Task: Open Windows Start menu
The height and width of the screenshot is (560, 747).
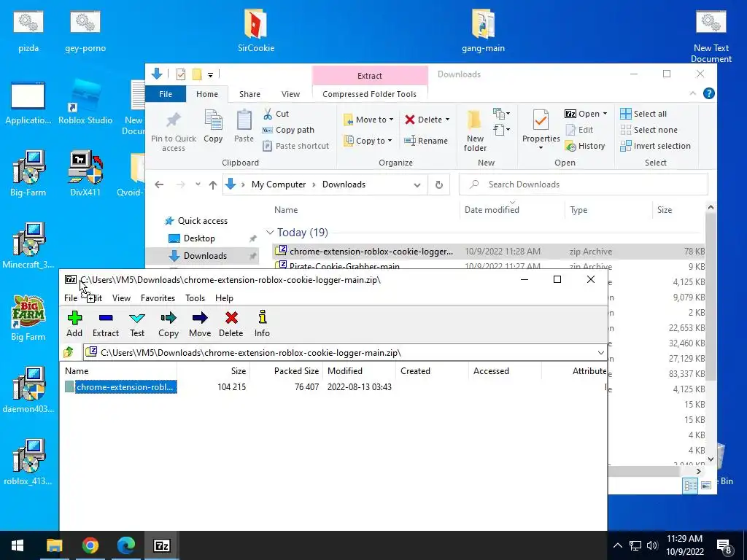Action: [x=18, y=545]
